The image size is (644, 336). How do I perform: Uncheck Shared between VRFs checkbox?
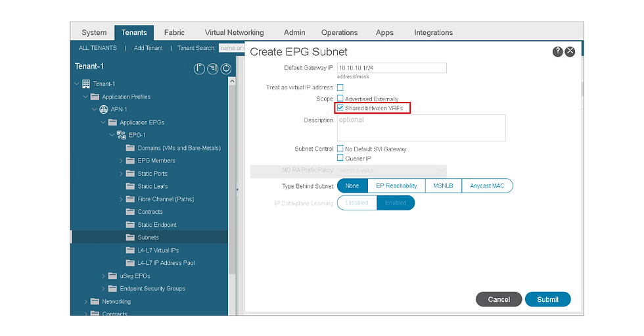[340, 108]
